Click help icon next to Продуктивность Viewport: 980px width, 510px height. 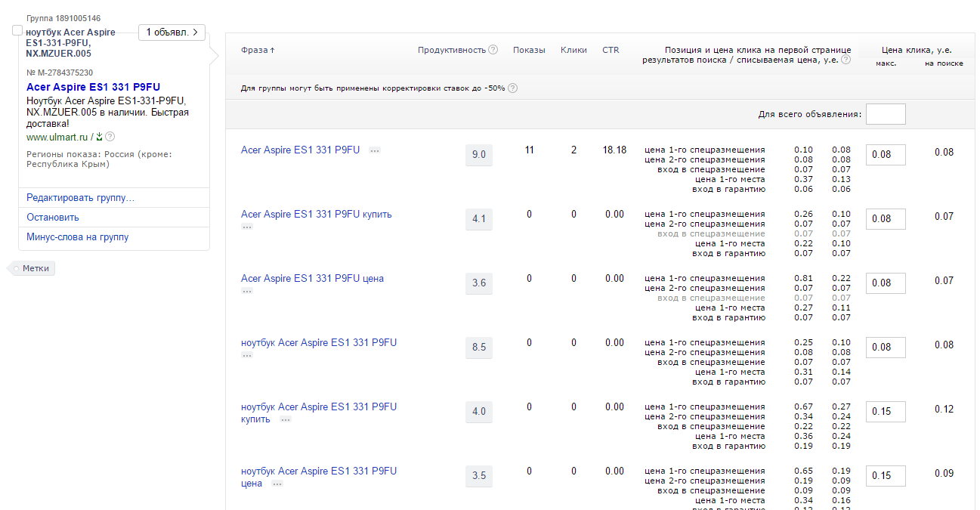[x=493, y=50]
